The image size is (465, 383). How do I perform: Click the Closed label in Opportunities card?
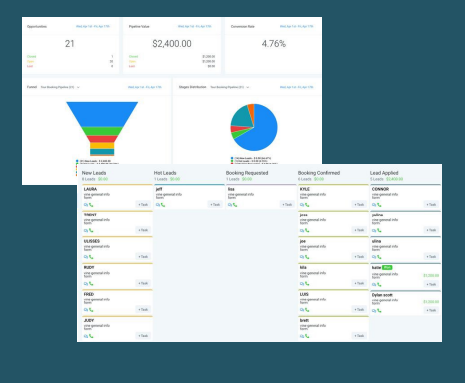(x=32, y=57)
